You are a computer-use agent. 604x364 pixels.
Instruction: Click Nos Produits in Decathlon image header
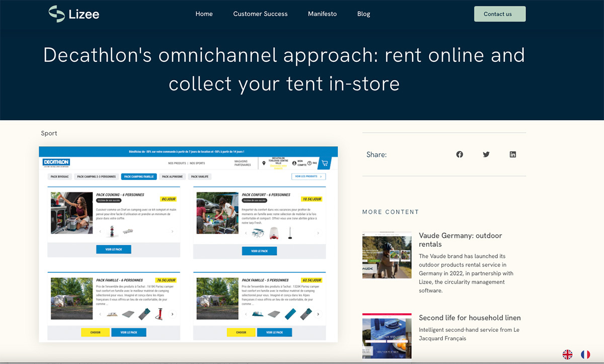click(177, 163)
